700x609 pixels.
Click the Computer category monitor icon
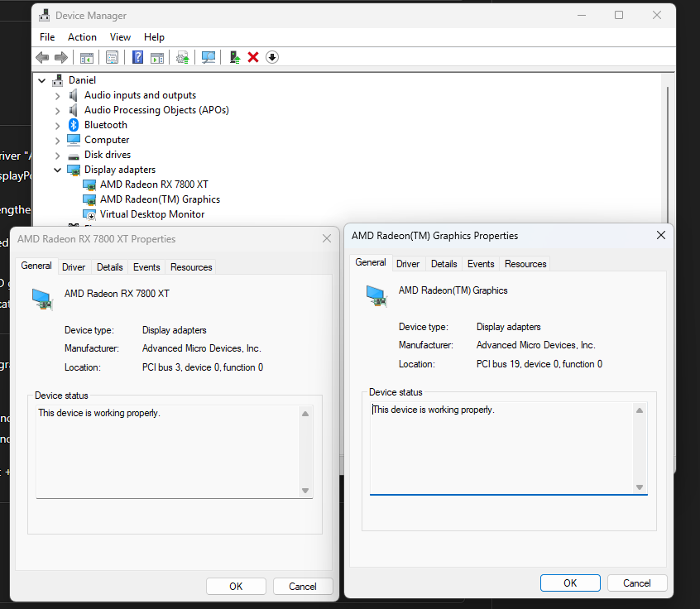pyautogui.click(x=73, y=140)
